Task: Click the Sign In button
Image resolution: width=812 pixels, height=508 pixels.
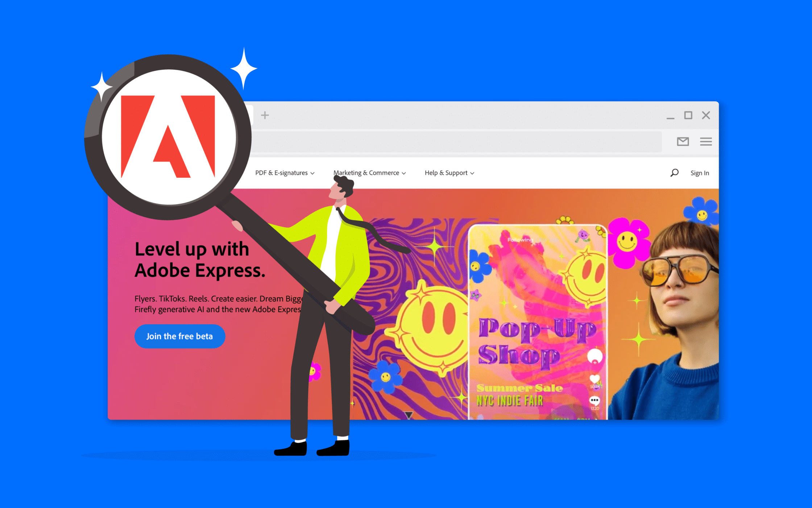Action: 700,172
